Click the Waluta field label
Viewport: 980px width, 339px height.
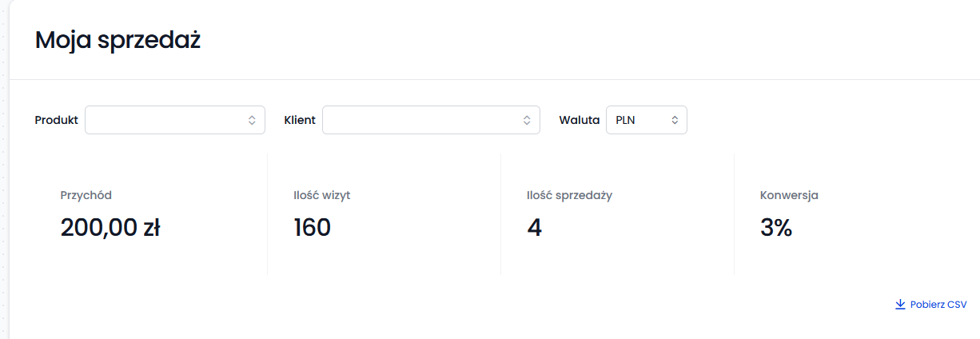click(580, 120)
